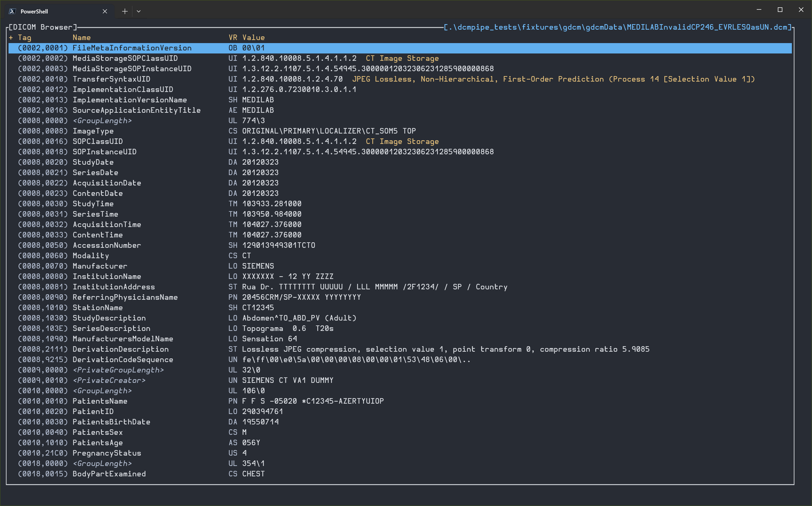Select the PatientsSex row
Screen dimensions: 812x506
tap(400, 432)
